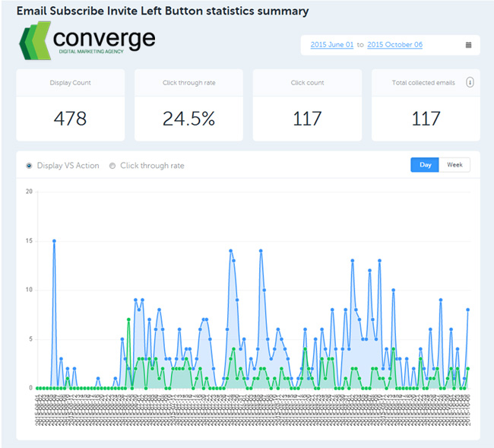The image size is (494, 448).
Task: Select the Display VS Action radio button
Action: click(x=29, y=166)
